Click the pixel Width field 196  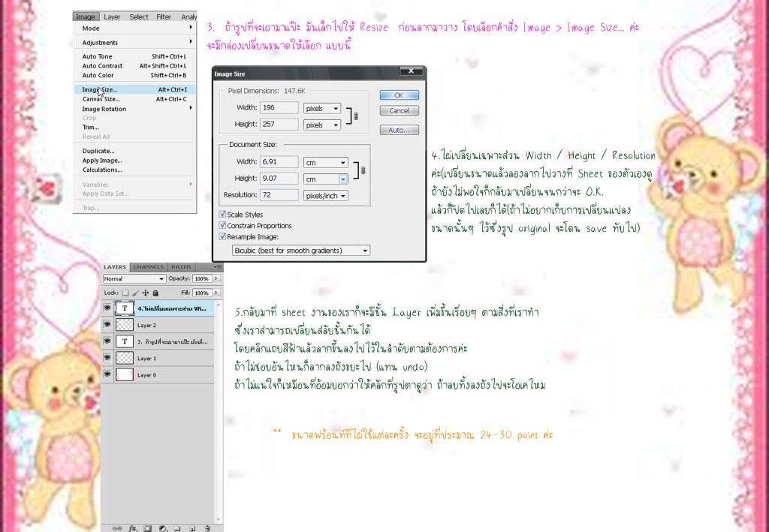click(x=279, y=108)
